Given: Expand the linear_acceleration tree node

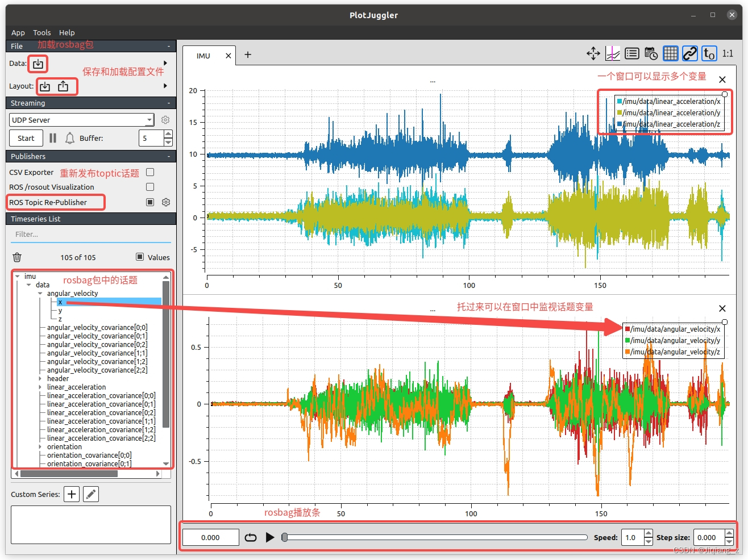Looking at the screenshot, I should click(40, 387).
